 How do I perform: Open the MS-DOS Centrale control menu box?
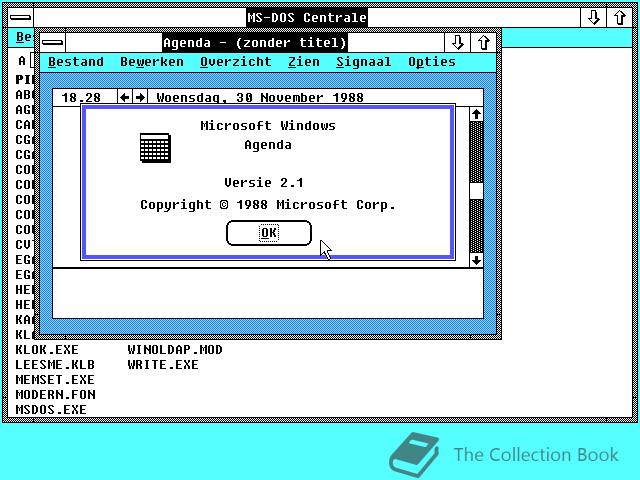tap(20, 18)
